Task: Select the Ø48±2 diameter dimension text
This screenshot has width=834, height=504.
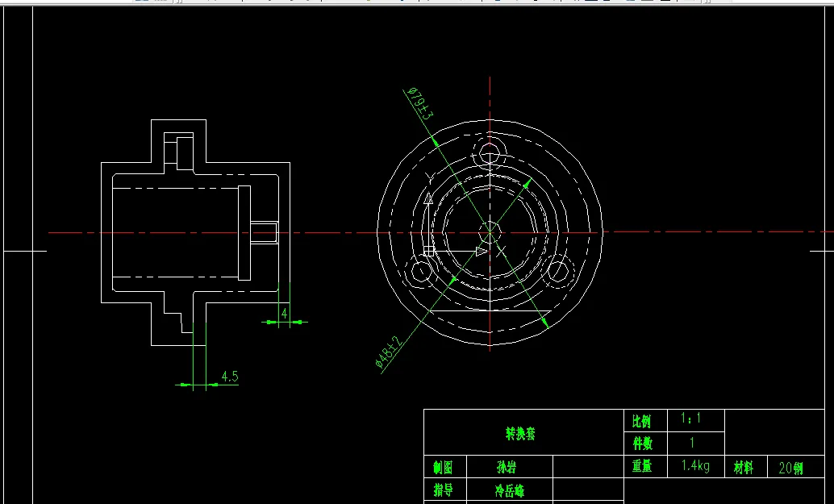Action: point(390,352)
